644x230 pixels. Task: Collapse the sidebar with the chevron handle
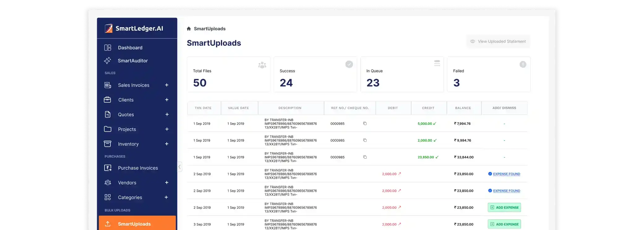point(179,167)
